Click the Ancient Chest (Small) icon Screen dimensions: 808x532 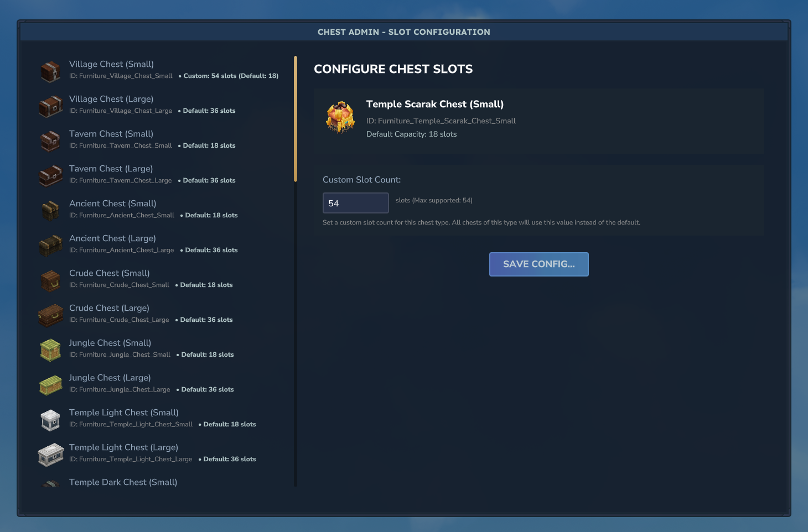coord(50,210)
